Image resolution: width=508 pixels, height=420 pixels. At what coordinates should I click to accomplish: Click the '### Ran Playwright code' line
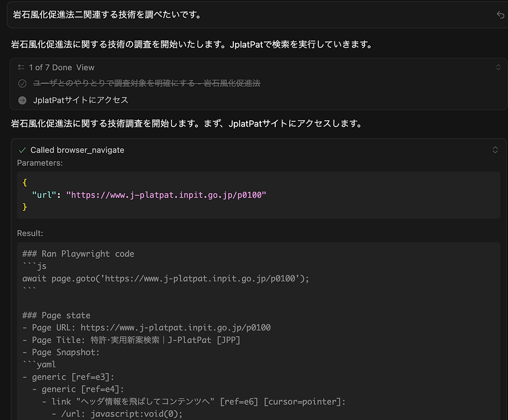[78, 254]
